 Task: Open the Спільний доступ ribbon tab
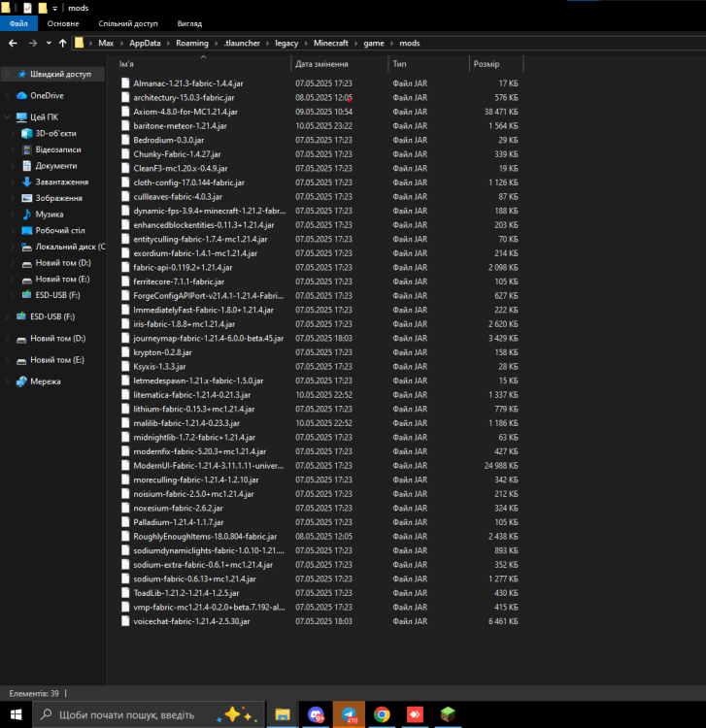tap(128, 23)
